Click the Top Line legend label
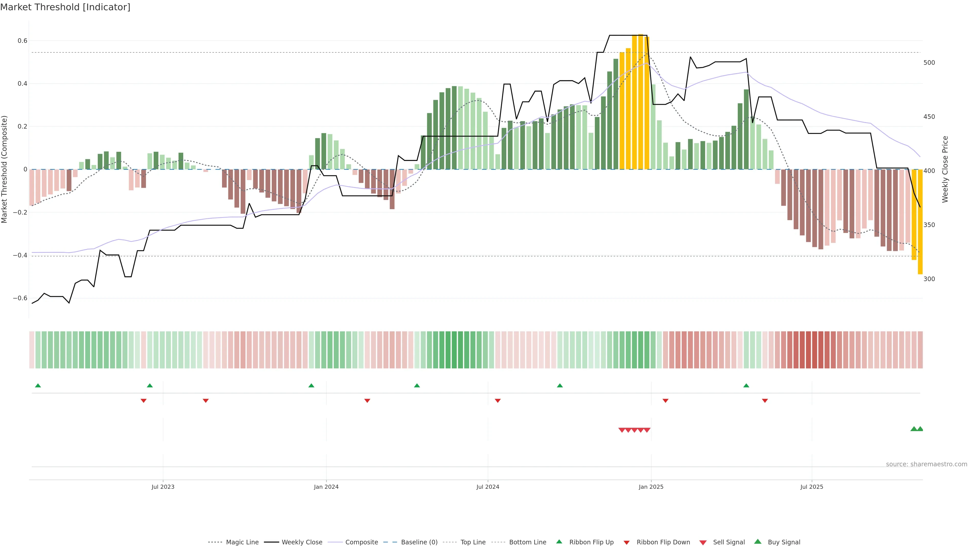 tap(473, 542)
